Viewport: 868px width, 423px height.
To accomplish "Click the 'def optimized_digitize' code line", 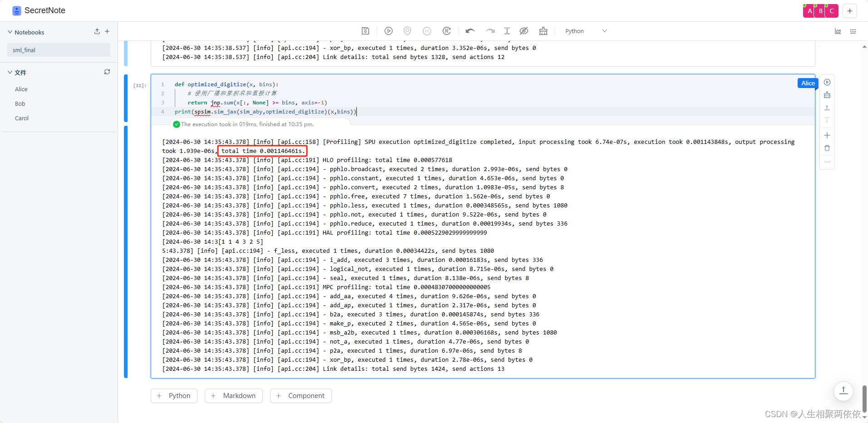I will click(227, 84).
